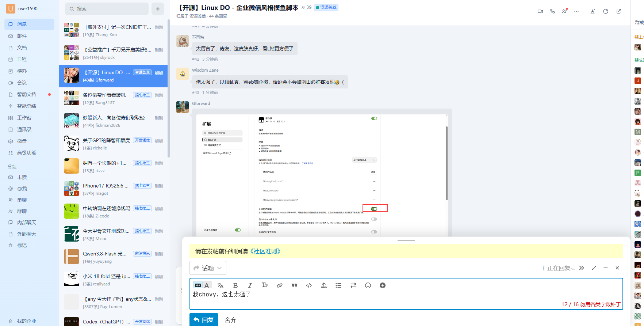The image size is (644, 326).
Task: Apply bold formatting in the reply editor
Action: [x=235, y=285]
